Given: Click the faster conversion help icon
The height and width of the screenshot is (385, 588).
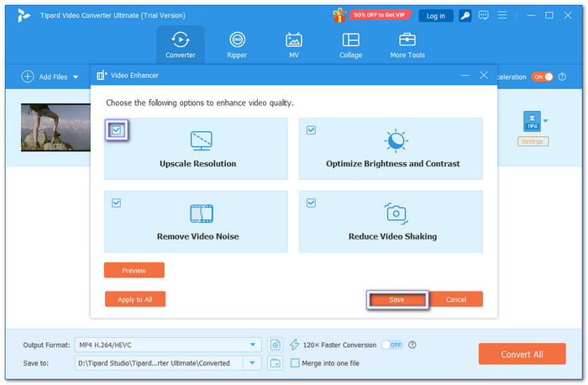Looking at the screenshot, I should 412,345.
